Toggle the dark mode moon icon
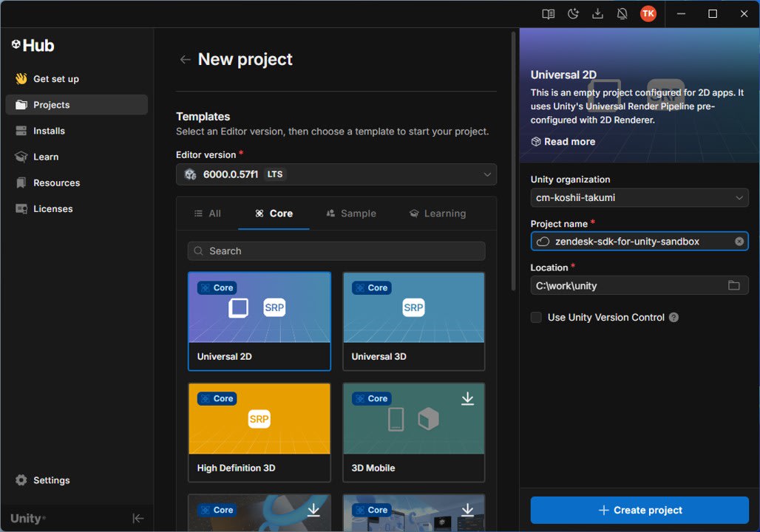The width and height of the screenshot is (760, 532). click(x=574, y=13)
